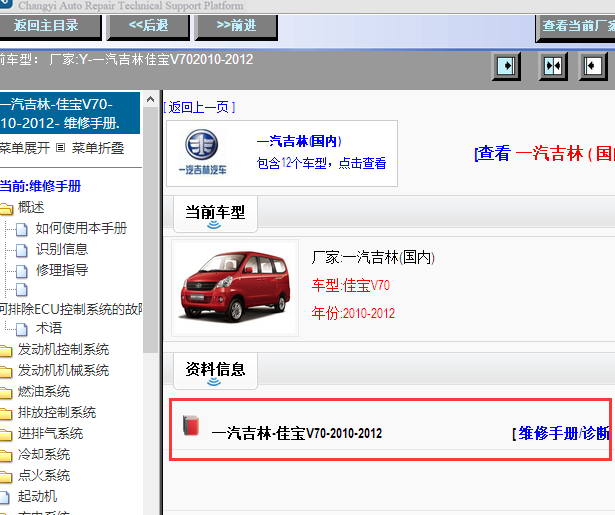Screen dimensions: 615x515
Task: Click the 年份:2010-2012 text
Action: click(x=353, y=313)
